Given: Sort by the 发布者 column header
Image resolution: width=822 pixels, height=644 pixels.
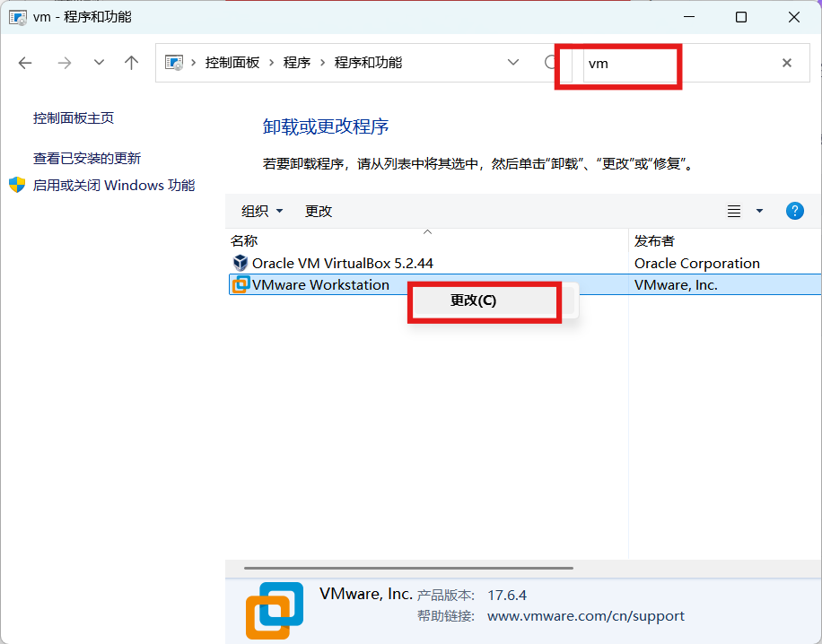Looking at the screenshot, I should 654,241.
